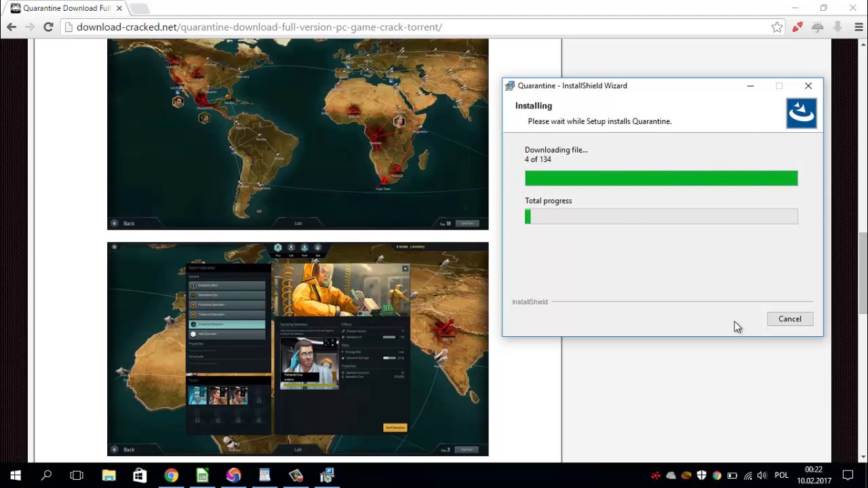The width and height of the screenshot is (868, 488).
Task: Reload the current page
Action: pyautogui.click(x=48, y=27)
